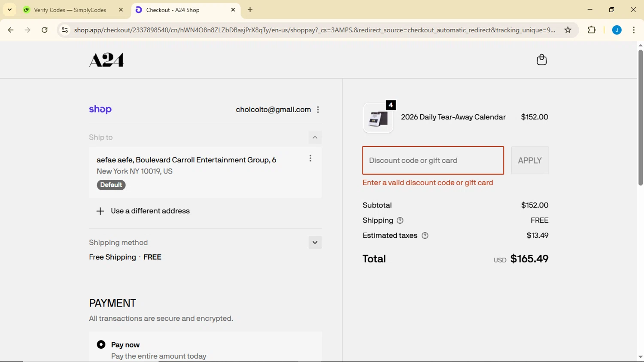This screenshot has width=644, height=362.
Task: Click the calendar product thumbnail
Action: (x=378, y=118)
